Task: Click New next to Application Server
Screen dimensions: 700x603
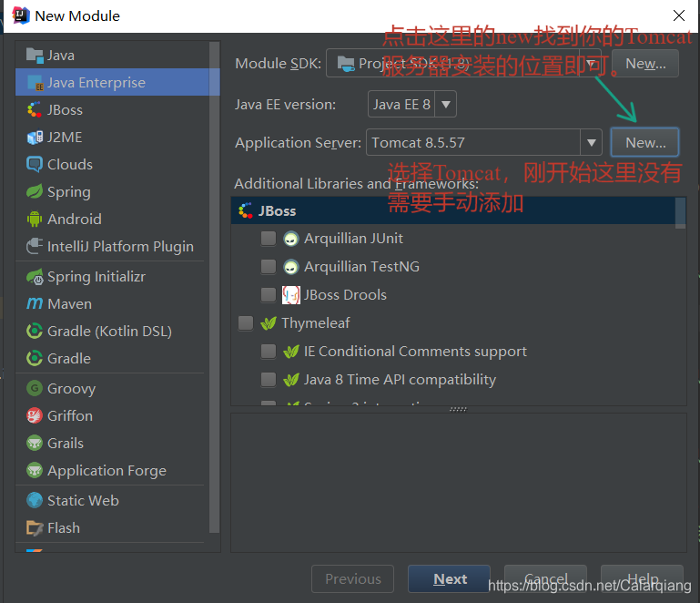Action: coord(645,142)
